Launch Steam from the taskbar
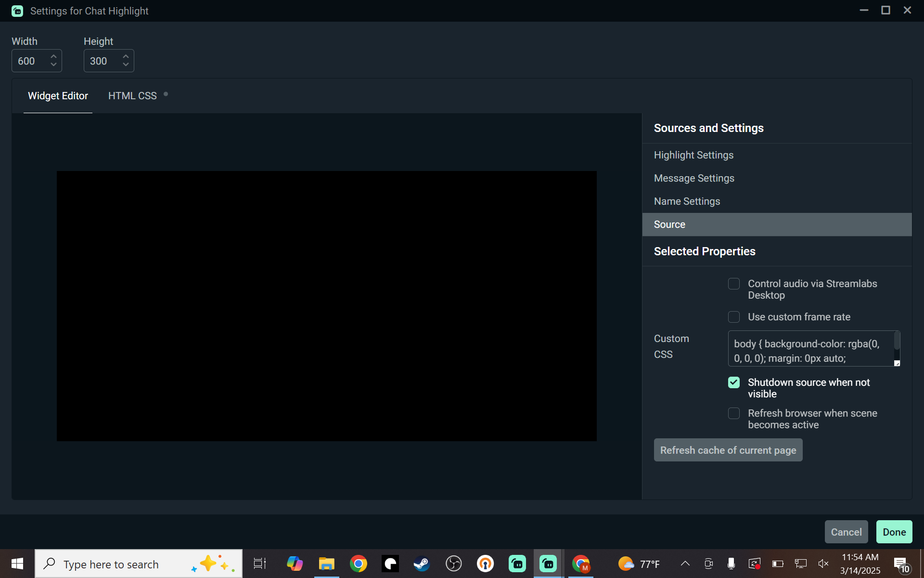This screenshot has width=924, height=578. click(x=422, y=564)
